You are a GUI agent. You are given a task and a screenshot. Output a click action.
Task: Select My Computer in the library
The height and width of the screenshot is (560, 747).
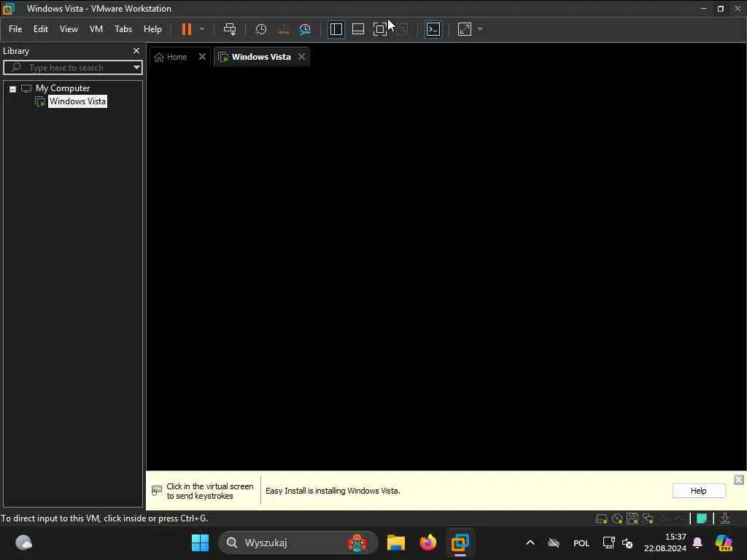coord(63,88)
